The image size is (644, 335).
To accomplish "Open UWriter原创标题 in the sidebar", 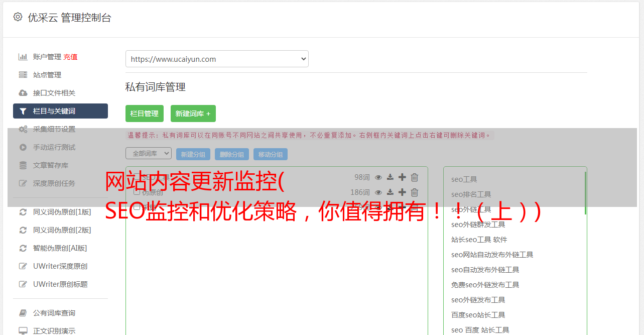I will (60, 284).
